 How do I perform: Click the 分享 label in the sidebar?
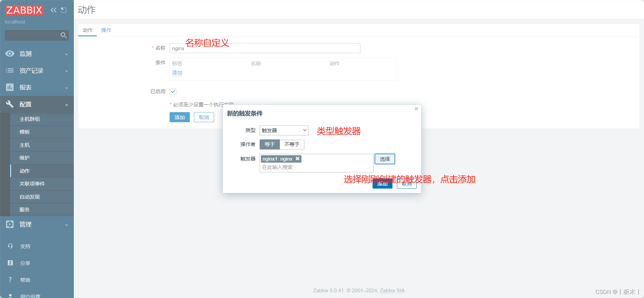(x=25, y=263)
